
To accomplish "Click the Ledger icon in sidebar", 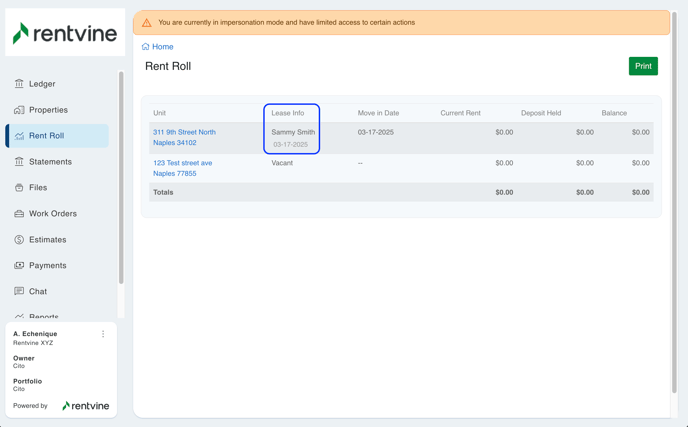I will 19,84.
